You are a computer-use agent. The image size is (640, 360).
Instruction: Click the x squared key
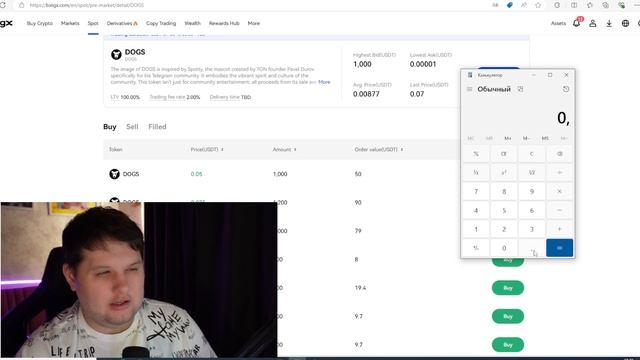coord(504,173)
